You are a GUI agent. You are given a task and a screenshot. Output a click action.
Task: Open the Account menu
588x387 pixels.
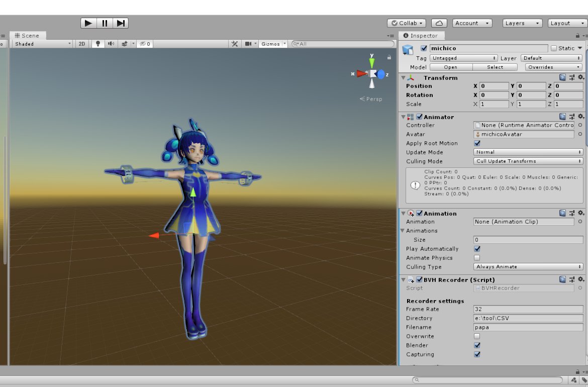point(472,23)
